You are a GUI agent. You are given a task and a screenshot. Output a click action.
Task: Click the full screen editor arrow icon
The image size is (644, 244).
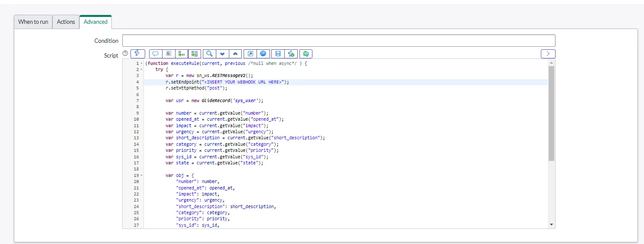250,54
